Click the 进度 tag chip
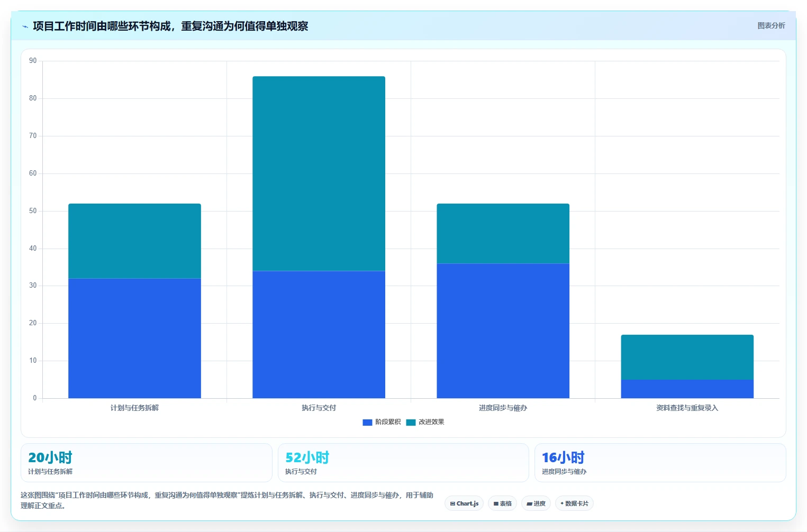807x532 pixels. pos(536,503)
